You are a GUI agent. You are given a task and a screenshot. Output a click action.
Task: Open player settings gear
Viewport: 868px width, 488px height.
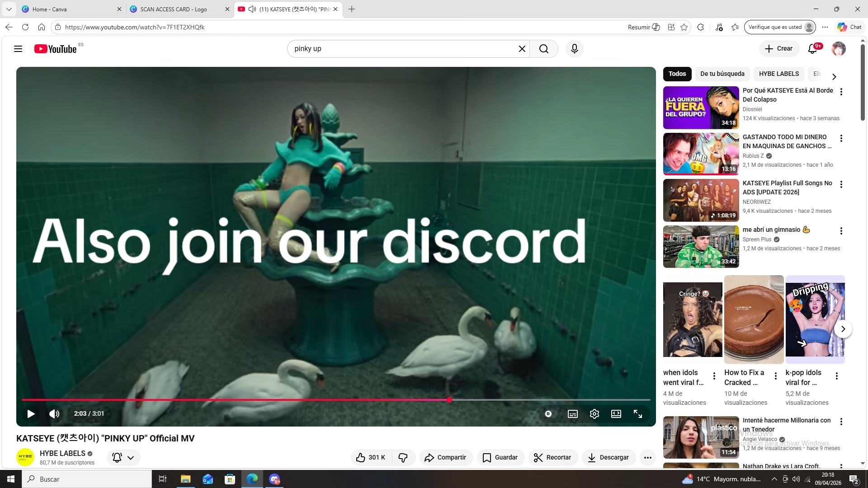[594, 413]
